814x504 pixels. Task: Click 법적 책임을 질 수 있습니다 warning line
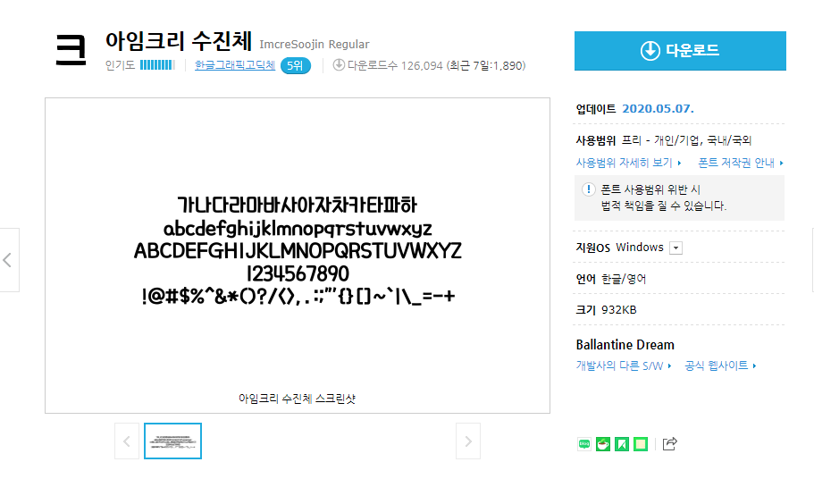(664, 206)
